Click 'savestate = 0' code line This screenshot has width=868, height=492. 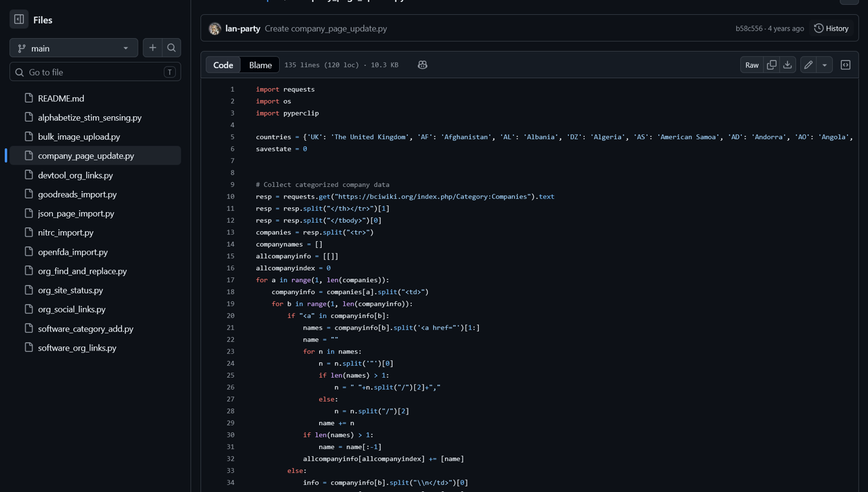[x=282, y=149]
